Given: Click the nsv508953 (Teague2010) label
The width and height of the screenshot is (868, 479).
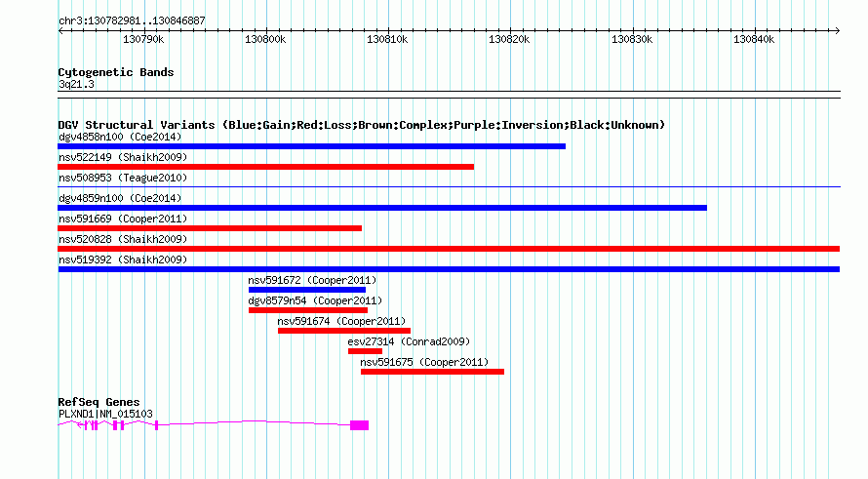Looking at the screenshot, I should point(123,178).
